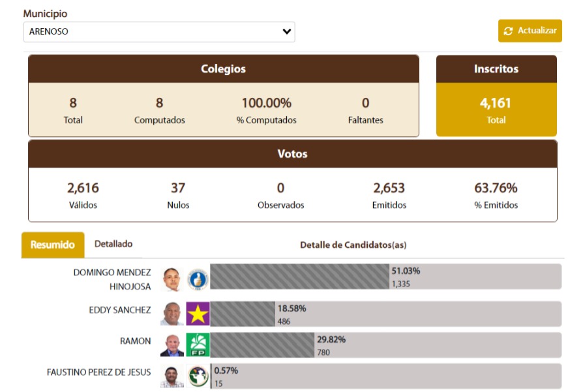Click the refresh icon on Actualizar
This screenshot has height=392, width=568.
[x=509, y=31]
